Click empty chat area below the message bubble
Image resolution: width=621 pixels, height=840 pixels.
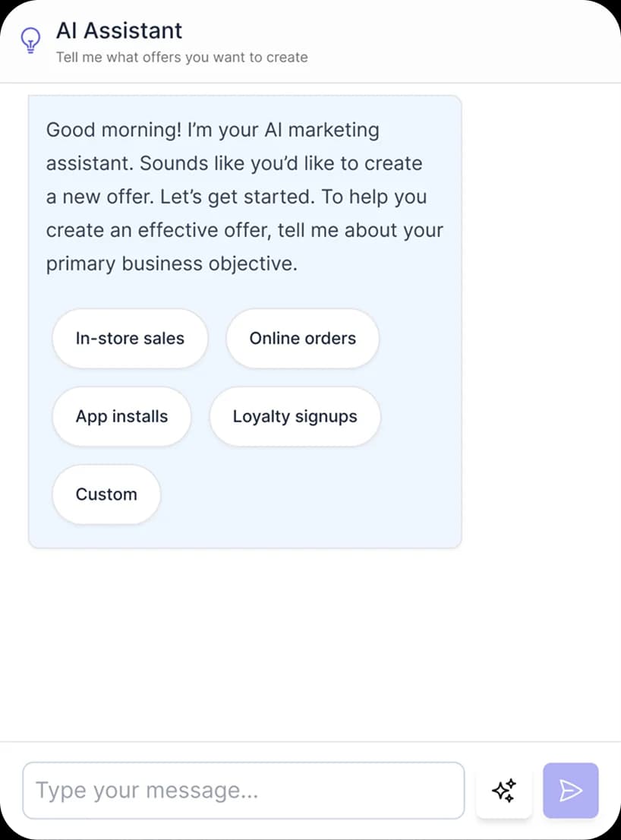[310, 643]
